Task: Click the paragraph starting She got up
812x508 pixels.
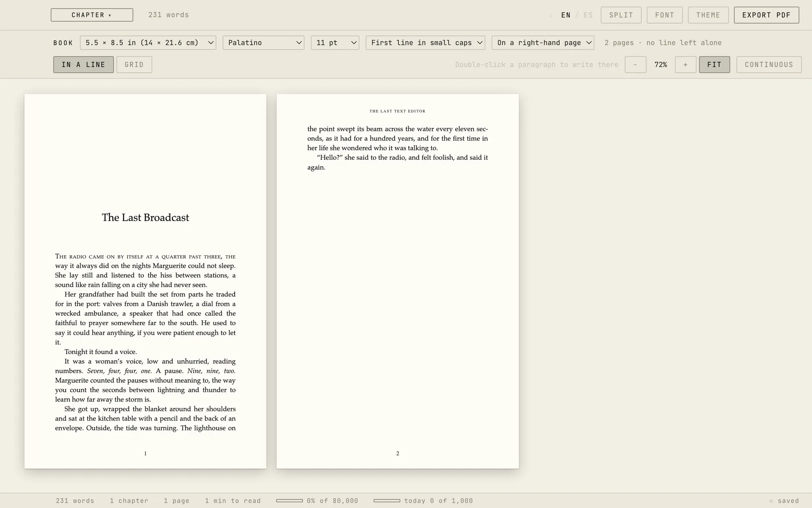Action: 145,418
